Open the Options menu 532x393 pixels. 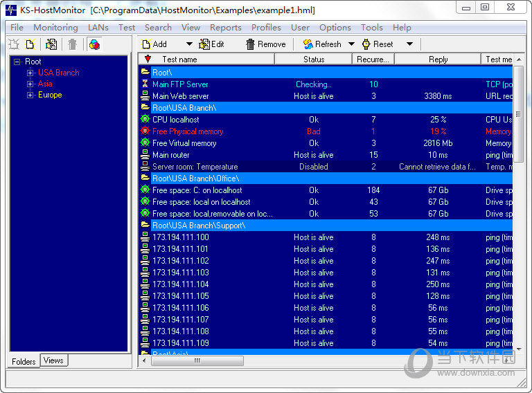335,28
